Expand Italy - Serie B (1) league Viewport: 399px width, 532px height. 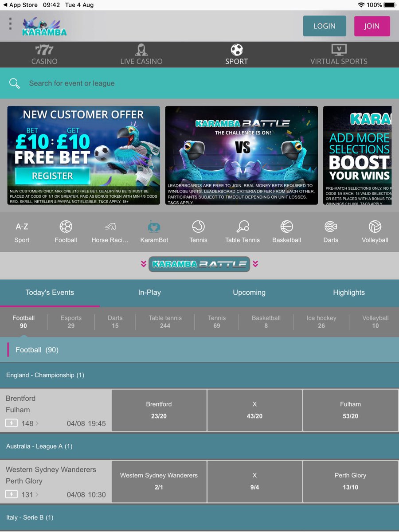coord(199,517)
